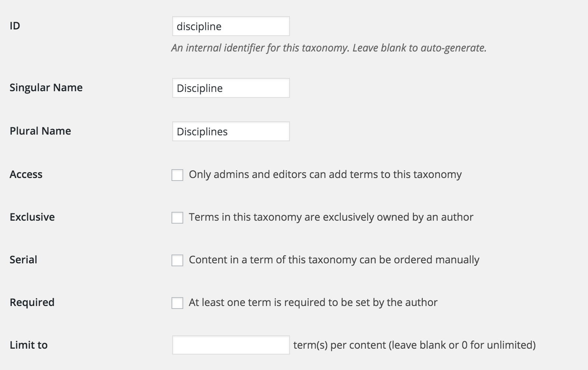Click the "Limit to" row label
The image size is (588, 370).
click(x=28, y=345)
